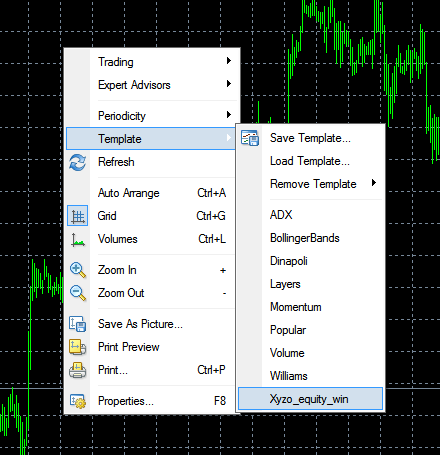Click the Print Preview icon
The image size is (440, 455).
[78, 347]
